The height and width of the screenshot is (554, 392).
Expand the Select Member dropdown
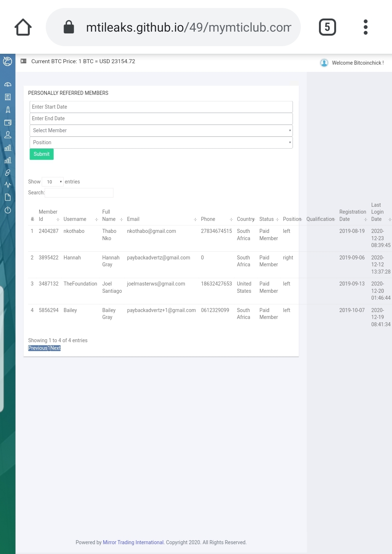click(161, 130)
